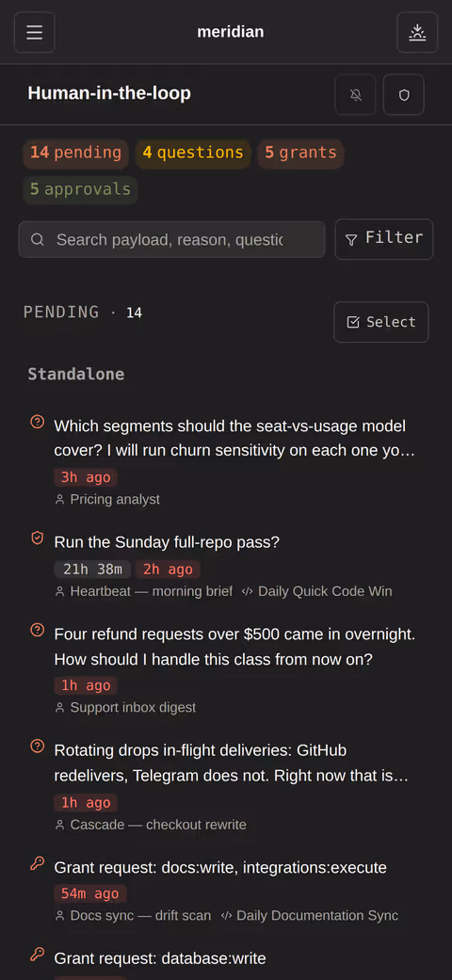
Task: Click the question icon beside refund requests item
Action: tap(38, 630)
